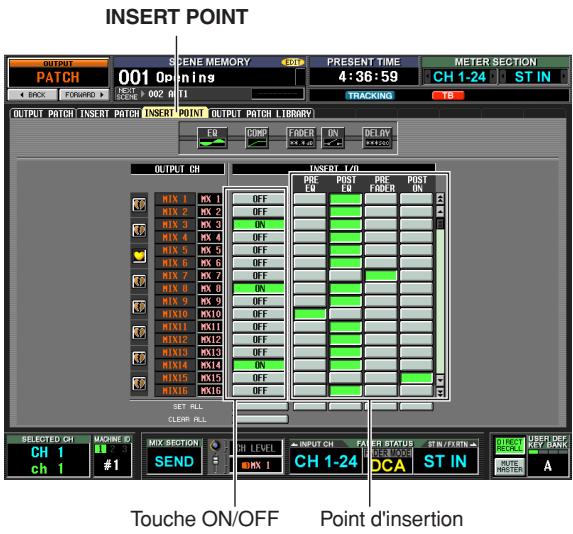Click SET ALL for insert ON/OFF column
Viewport: 573px width, 534px height.
tap(262, 406)
